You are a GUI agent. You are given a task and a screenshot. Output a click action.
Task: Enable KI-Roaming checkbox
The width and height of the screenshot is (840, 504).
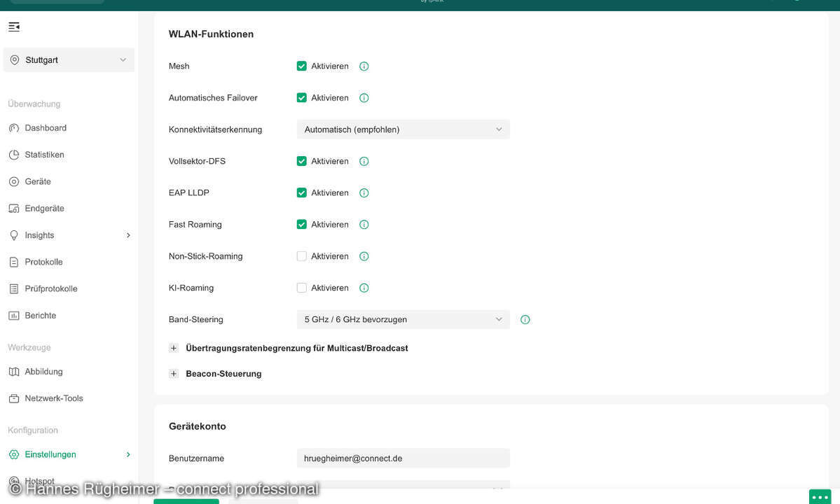[x=302, y=288]
